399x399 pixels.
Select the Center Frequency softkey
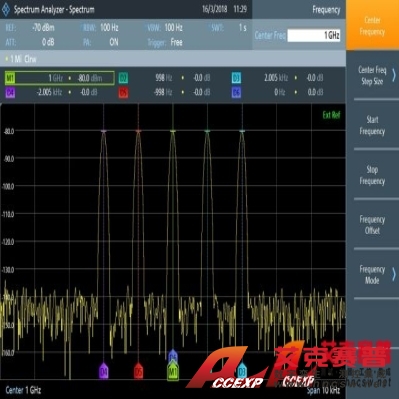373,25
